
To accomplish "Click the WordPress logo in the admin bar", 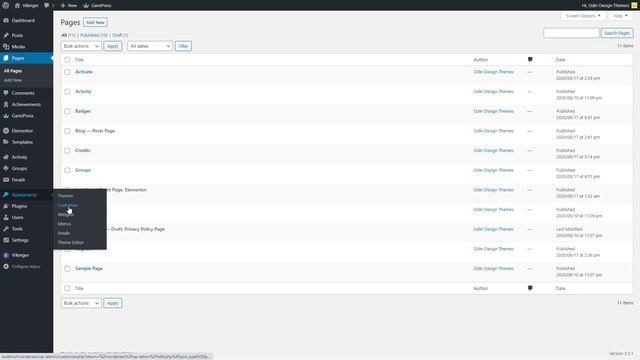I will [x=6, y=5].
